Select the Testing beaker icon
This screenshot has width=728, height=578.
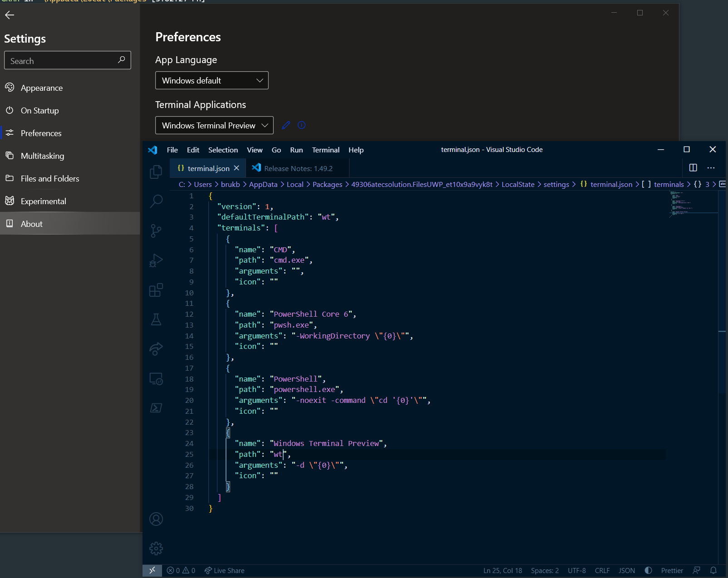coord(156,319)
